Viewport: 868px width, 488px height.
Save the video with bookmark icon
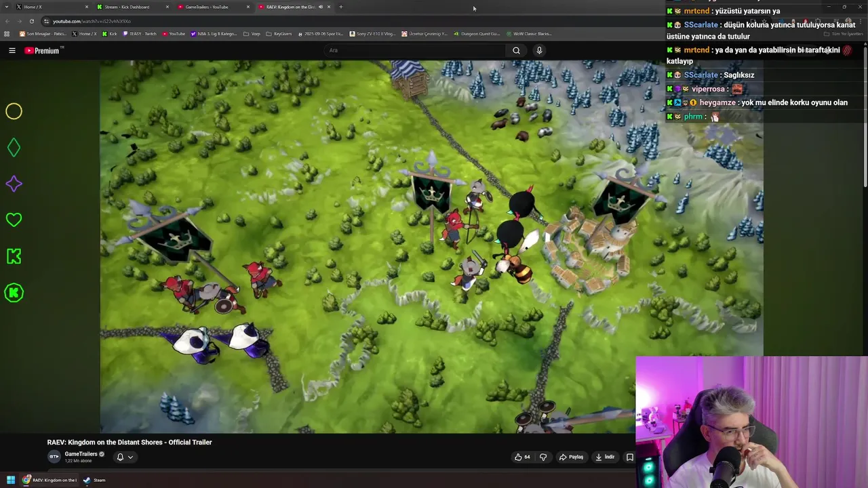[x=629, y=457]
